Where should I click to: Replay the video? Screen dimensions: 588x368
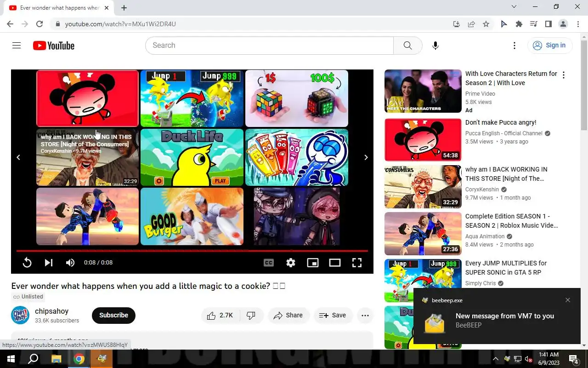click(x=27, y=263)
